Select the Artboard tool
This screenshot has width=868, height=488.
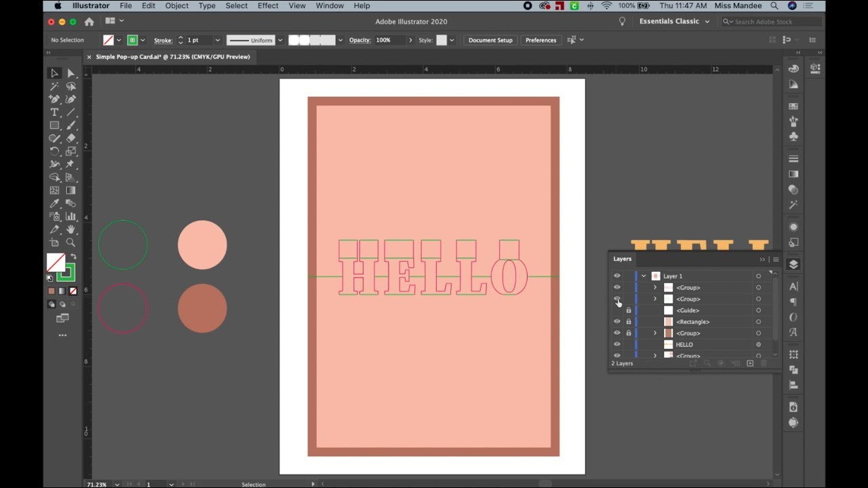click(x=54, y=242)
